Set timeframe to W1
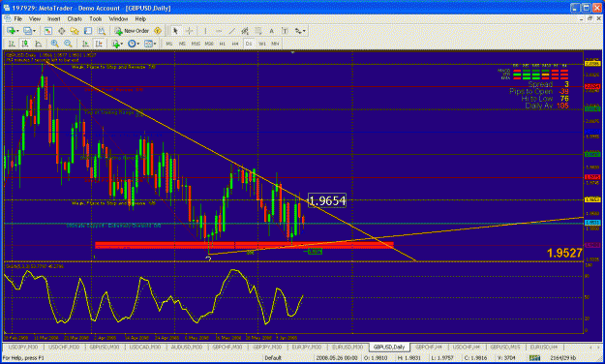 point(262,44)
